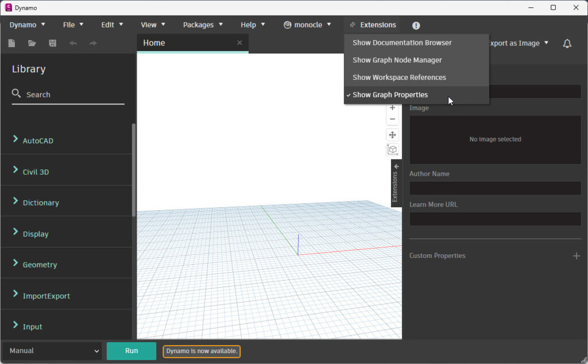Click the Author Name input field
Viewport: 588px width, 364px height.
pyautogui.click(x=495, y=188)
